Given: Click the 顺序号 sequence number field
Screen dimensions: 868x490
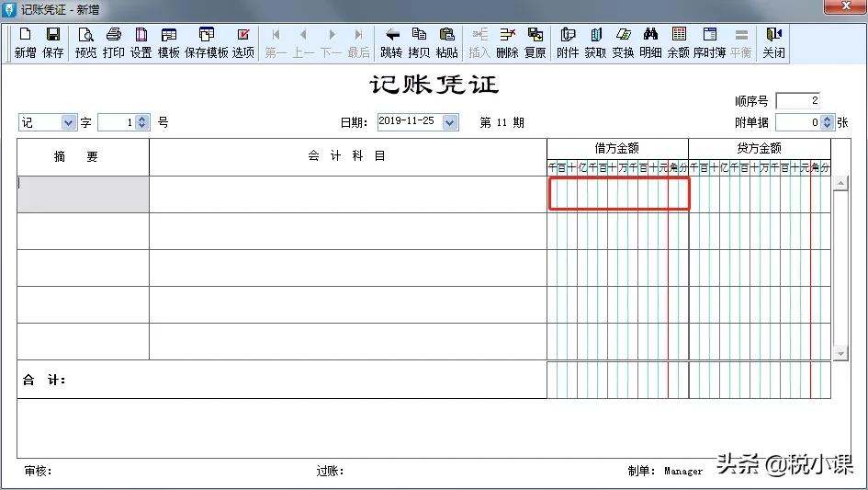Looking at the screenshot, I should (797, 100).
